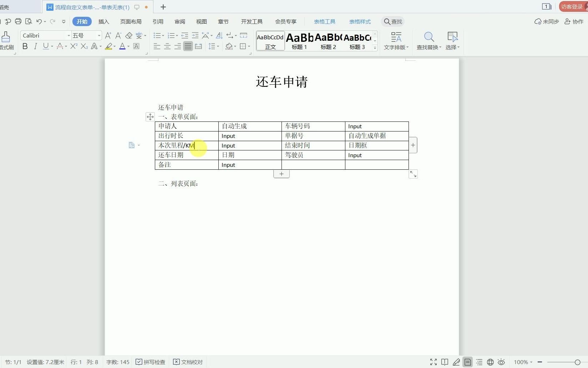Apply character shading icon
Viewport: 588px width, 368px height.
tap(136, 46)
